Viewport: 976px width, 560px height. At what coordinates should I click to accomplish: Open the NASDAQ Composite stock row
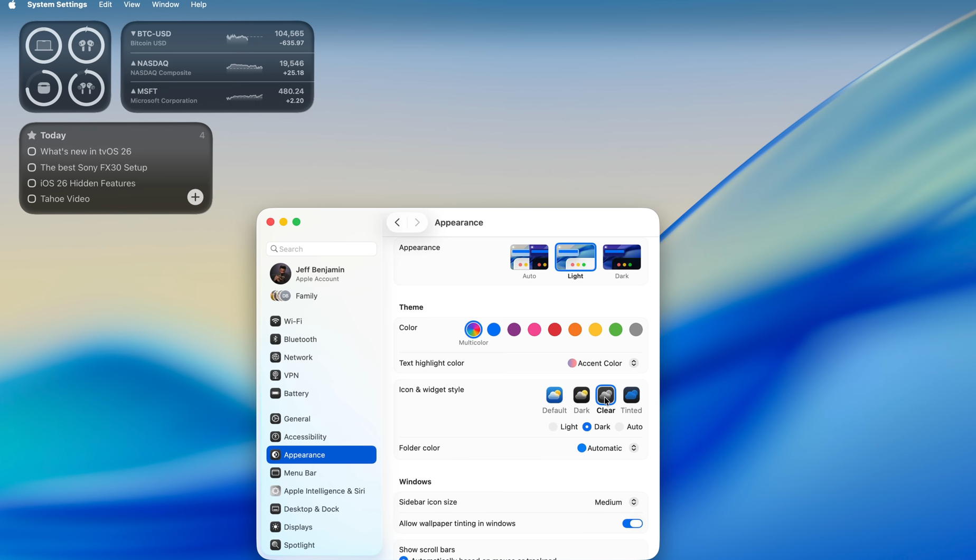pos(217,68)
